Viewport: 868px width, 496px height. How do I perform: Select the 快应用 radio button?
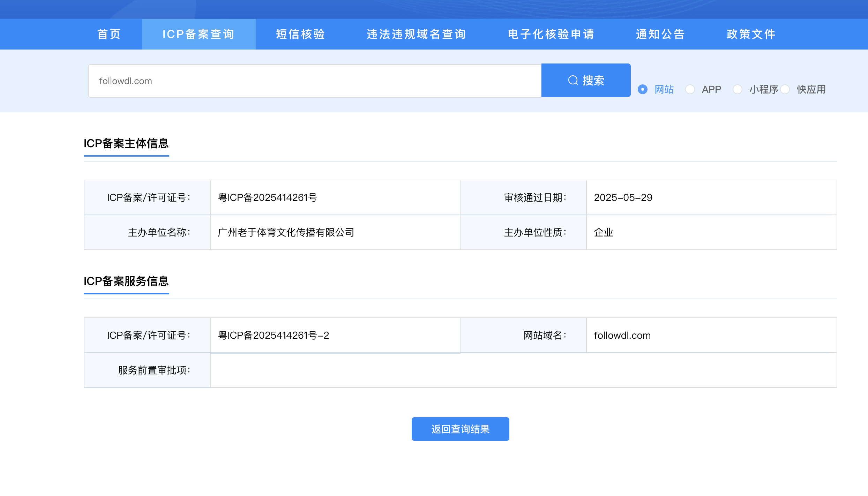(785, 89)
